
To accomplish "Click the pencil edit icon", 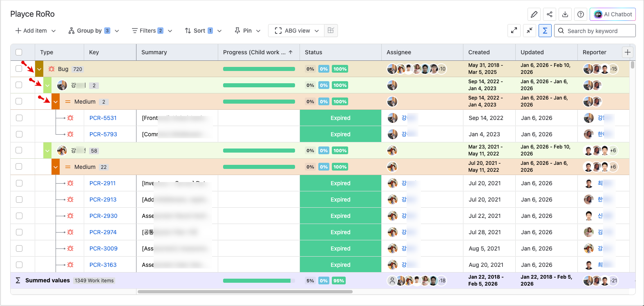I will pyautogui.click(x=534, y=14).
